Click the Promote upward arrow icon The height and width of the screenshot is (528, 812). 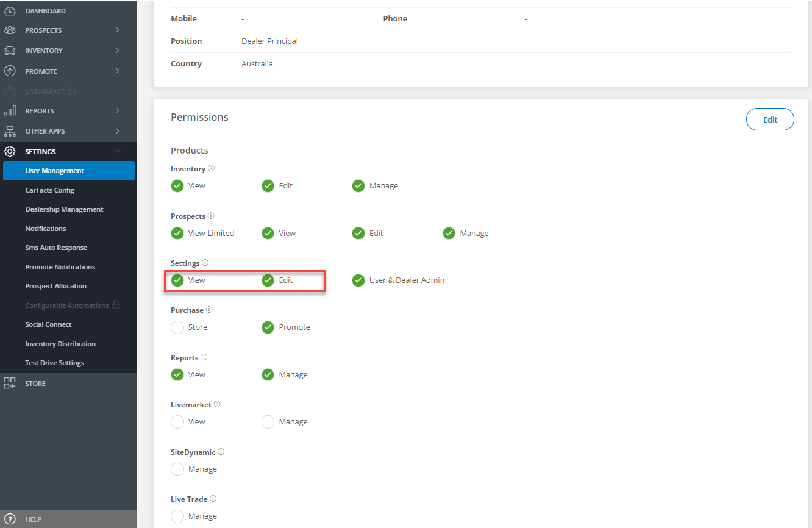(10, 71)
